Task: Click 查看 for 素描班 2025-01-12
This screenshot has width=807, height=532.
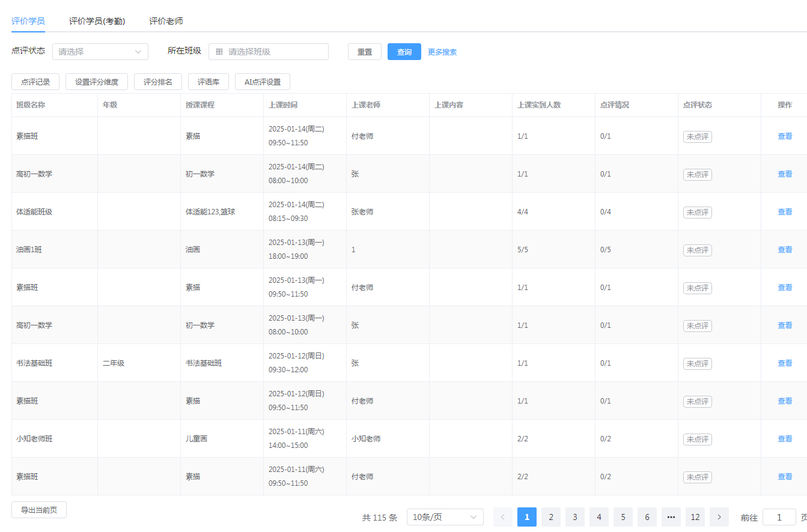Action: point(785,401)
